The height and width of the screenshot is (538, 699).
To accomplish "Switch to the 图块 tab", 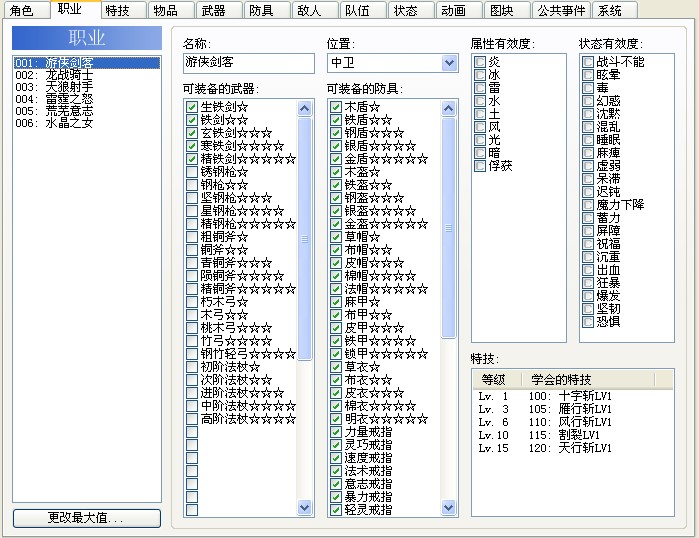I will (x=507, y=10).
